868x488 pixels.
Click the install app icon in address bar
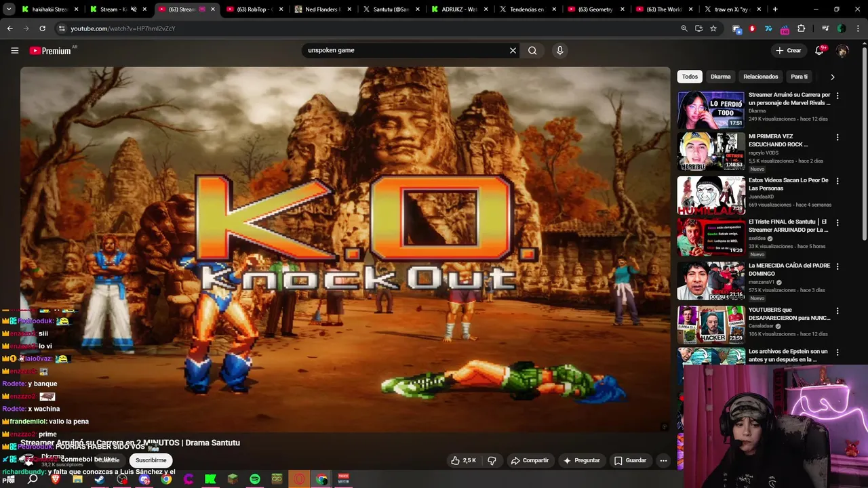698,28
